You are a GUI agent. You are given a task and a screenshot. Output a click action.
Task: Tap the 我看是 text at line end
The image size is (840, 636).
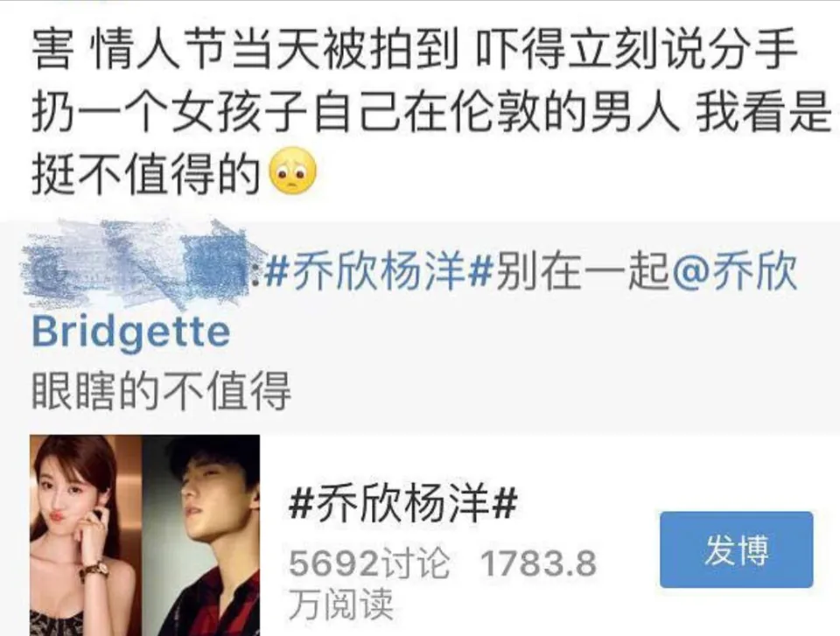pos(763,111)
